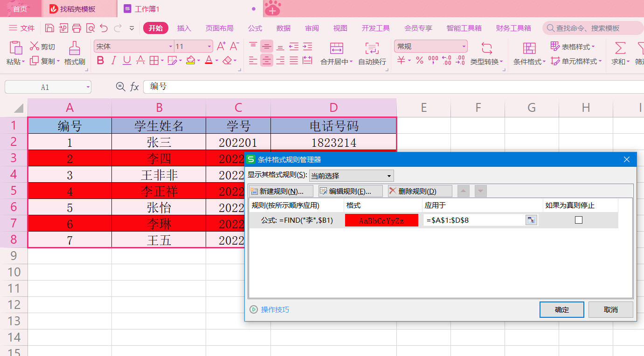This screenshot has width=644, height=356.
Task: Click the Save icon in quick toolbar
Action: click(49, 28)
